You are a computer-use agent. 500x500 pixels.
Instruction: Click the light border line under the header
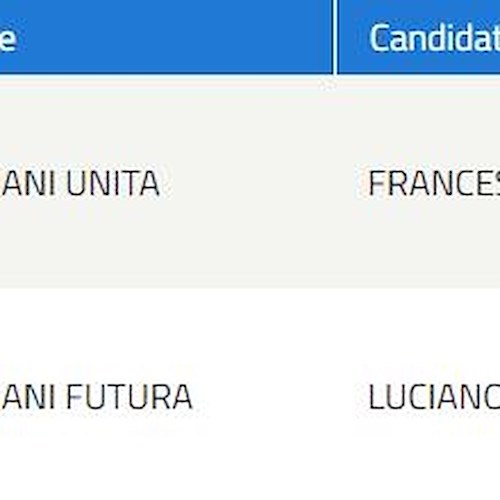click(x=250, y=76)
